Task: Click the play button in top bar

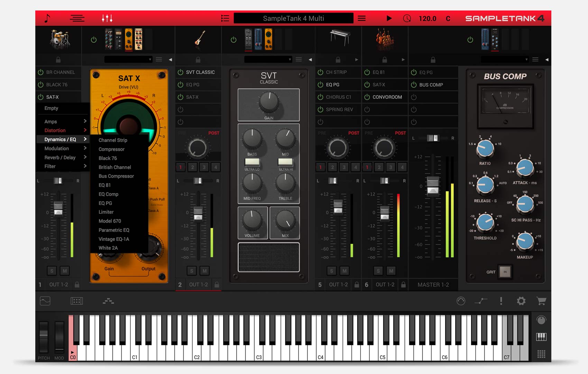Action: (389, 18)
